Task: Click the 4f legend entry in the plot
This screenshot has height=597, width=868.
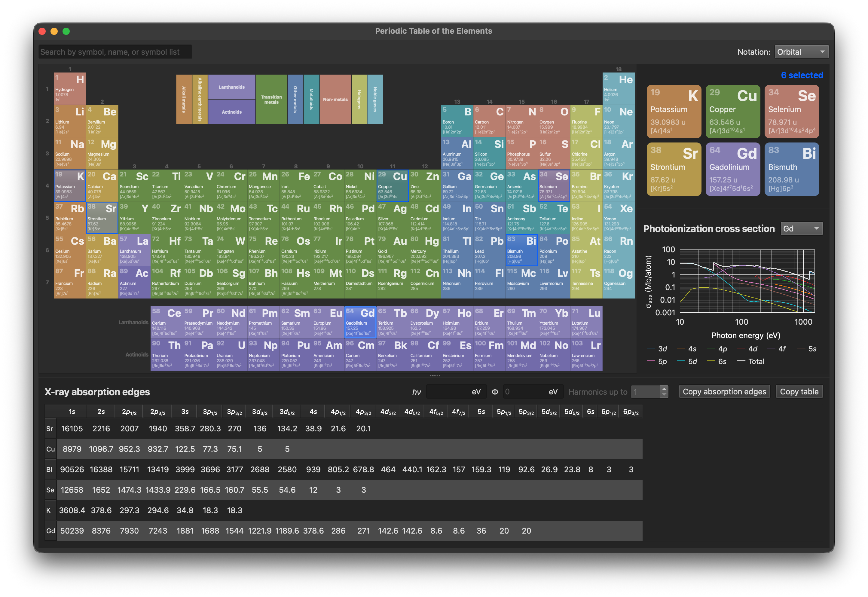Action: click(x=776, y=349)
